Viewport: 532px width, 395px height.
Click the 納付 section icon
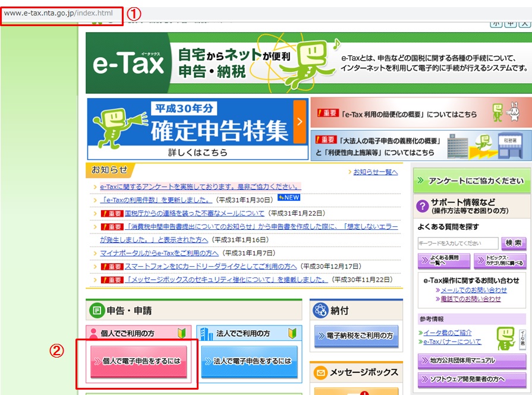click(x=320, y=310)
